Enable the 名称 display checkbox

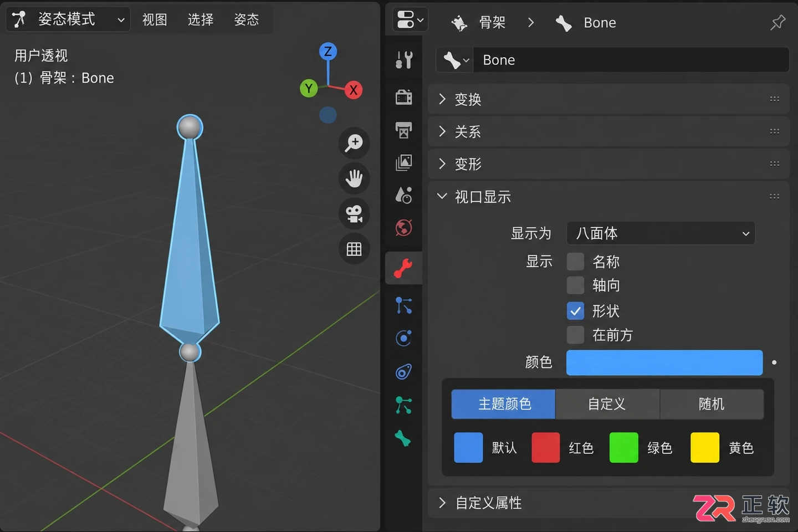(x=575, y=262)
